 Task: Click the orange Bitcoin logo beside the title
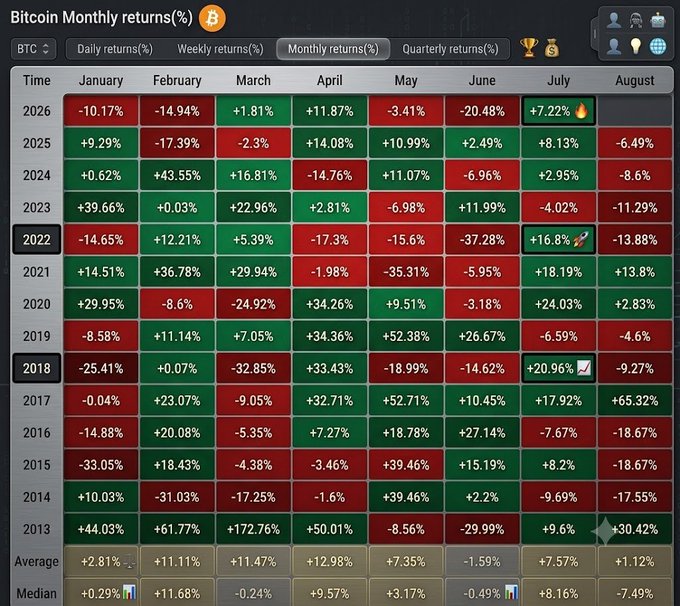coord(212,18)
